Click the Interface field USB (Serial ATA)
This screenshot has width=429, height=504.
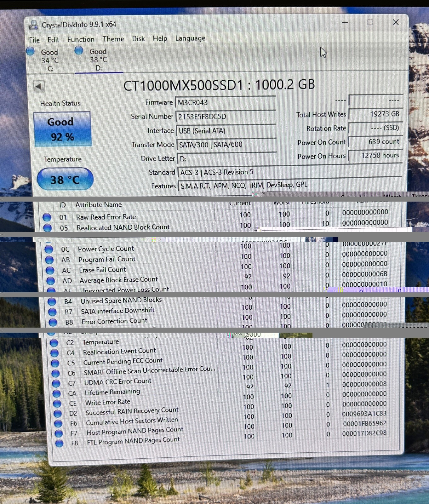227,130
